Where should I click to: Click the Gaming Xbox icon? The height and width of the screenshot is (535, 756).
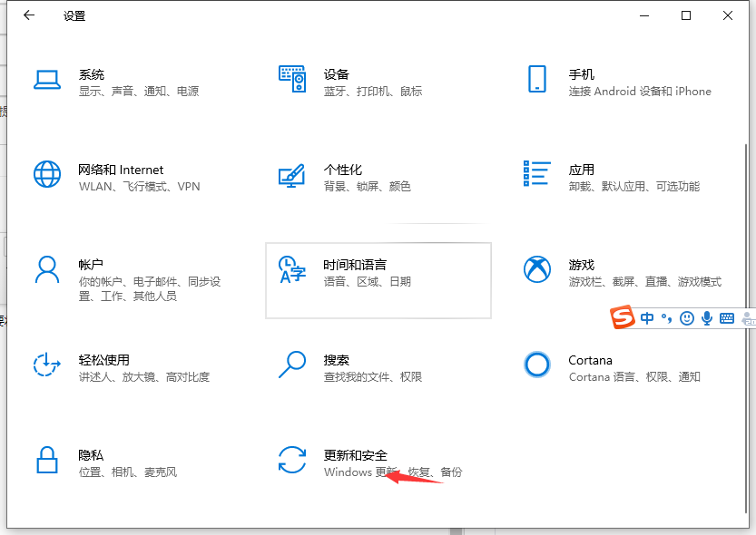537,269
